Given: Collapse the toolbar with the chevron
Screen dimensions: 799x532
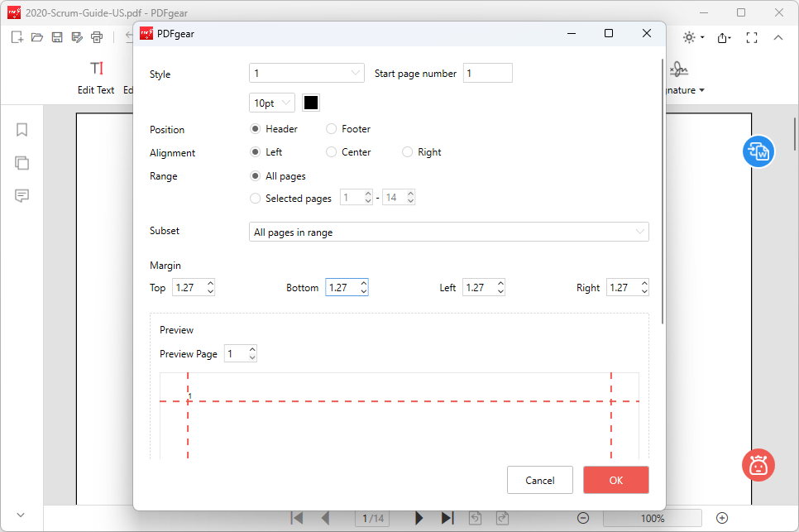Looking at the screenshot, I should coord(778,36).
